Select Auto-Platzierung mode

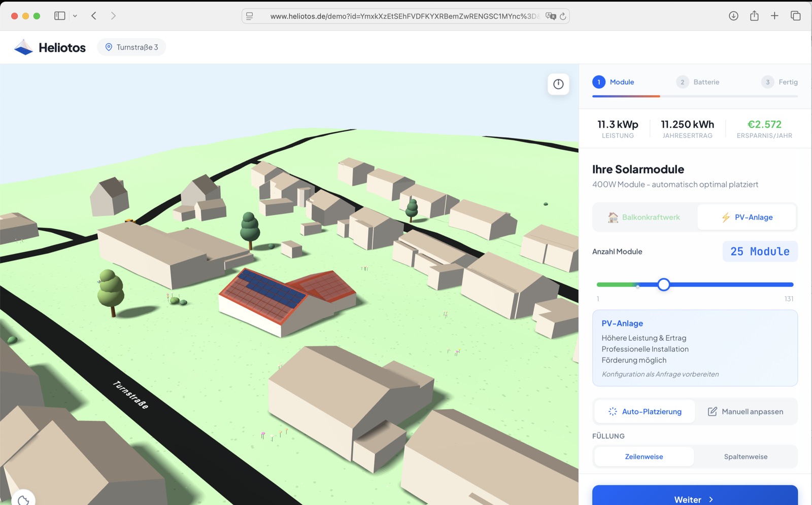pos(645,412)
